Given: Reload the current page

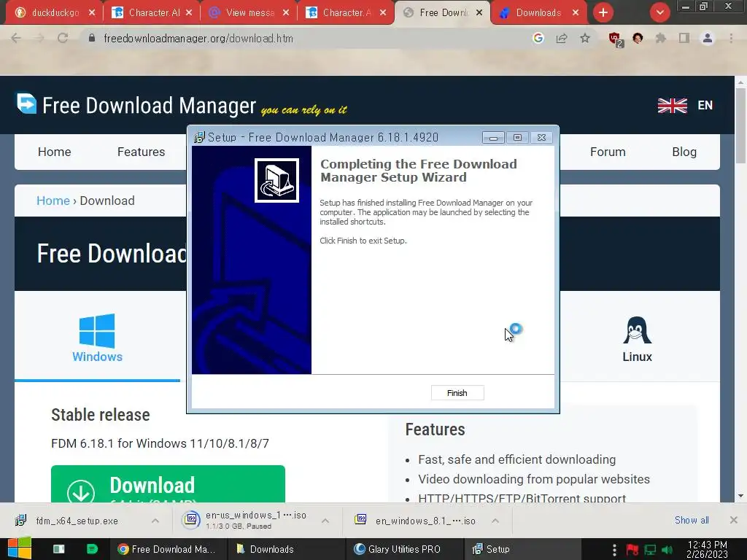Looking at the screenshot, I should (63, 39).
